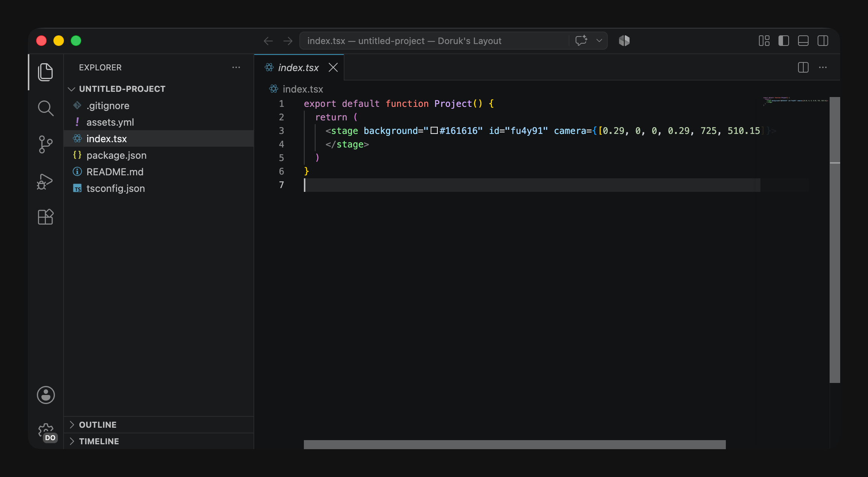Image resolution: width=868 pixels, height=477 pixels.
Task: Open README.md in the explorer
Action: coord(159,172)
